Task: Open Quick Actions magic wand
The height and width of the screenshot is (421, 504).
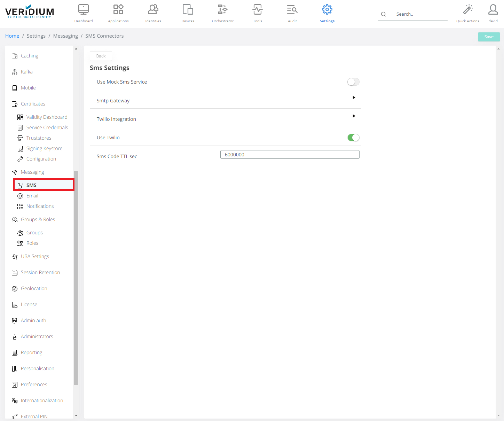Action: click(468, 10)
